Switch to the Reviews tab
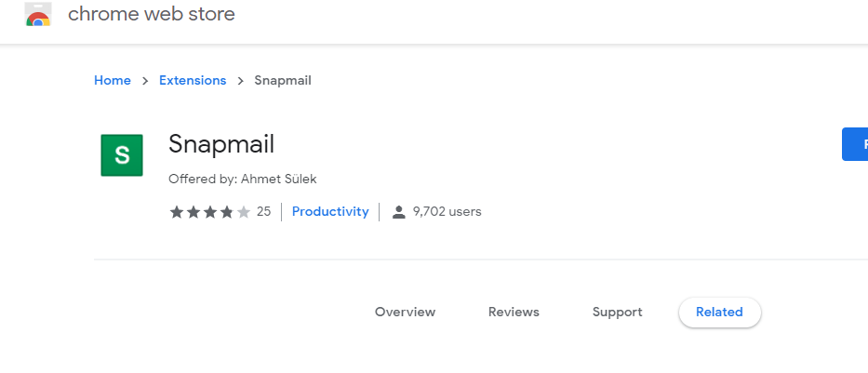 tap(514, 313)
